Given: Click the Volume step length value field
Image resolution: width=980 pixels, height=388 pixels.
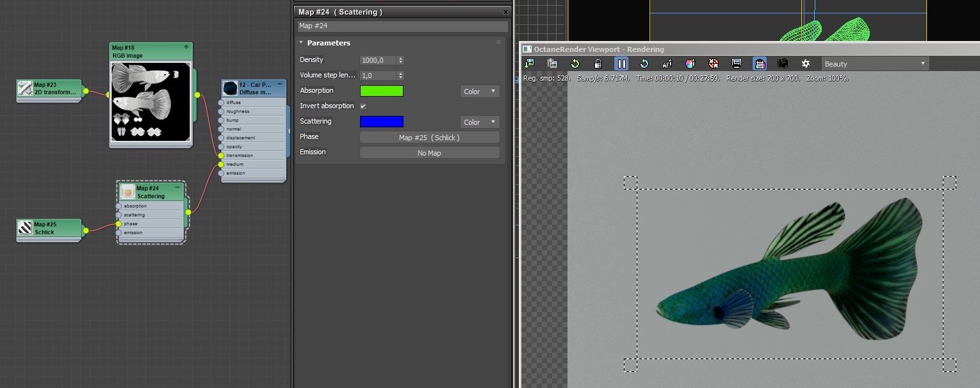Looking at the screenshot, I should 379,76.
